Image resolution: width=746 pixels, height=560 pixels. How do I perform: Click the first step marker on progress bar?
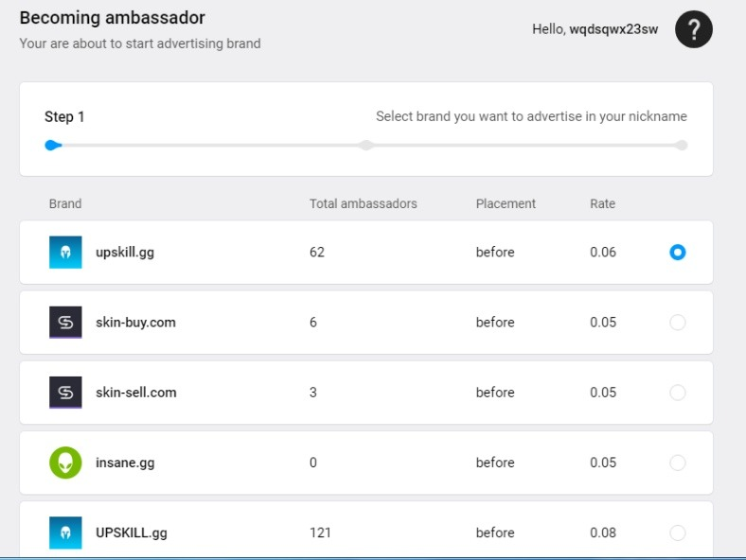click(52, 145)
